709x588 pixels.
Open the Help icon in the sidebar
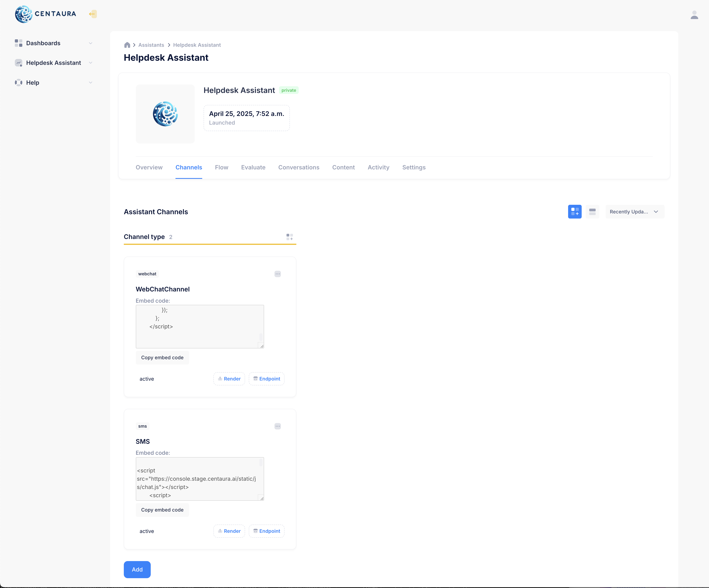tap(18, 82)
